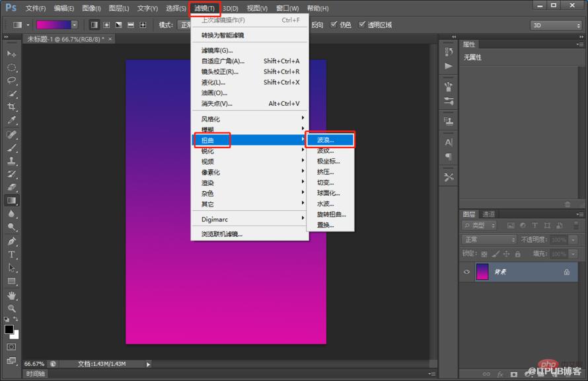The height and width of the screenshot is (381, 588).
Task: Select the Eraser tool
Action: click(12, 187)
